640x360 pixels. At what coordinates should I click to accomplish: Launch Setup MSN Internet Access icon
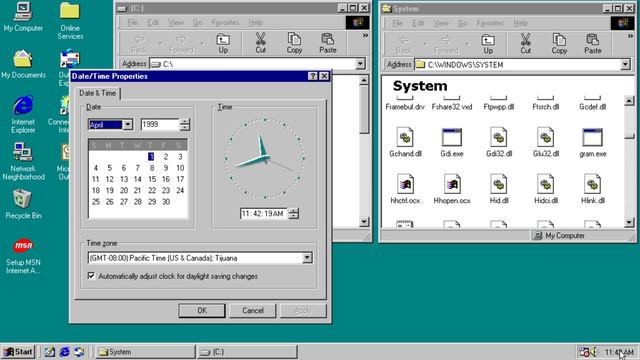coord(23,256)
